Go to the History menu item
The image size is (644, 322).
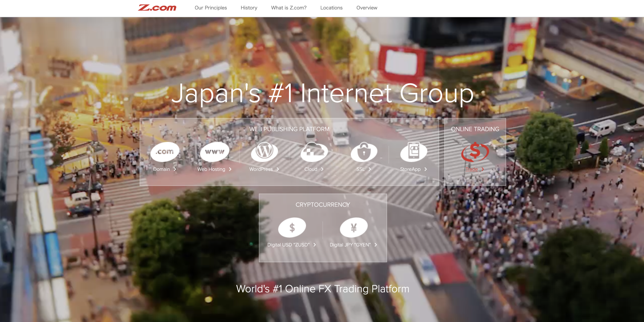[249, 8]
